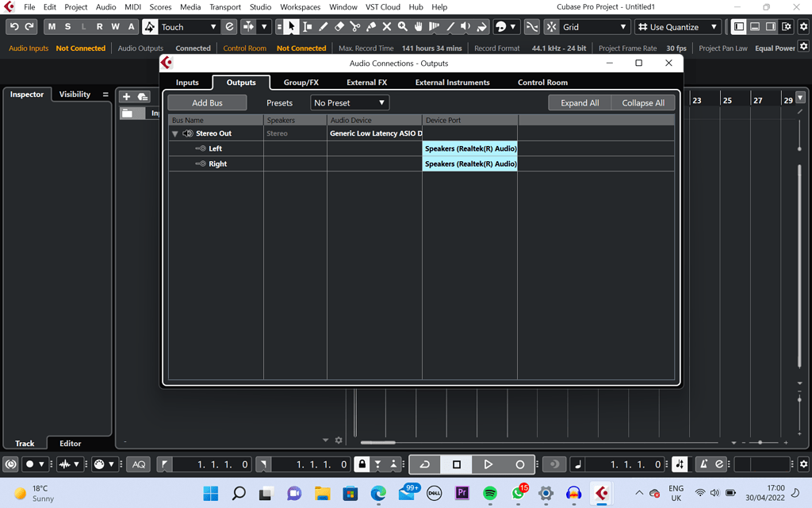
Task: Click the AQ auto quantize button
Action: coord(139,464)
